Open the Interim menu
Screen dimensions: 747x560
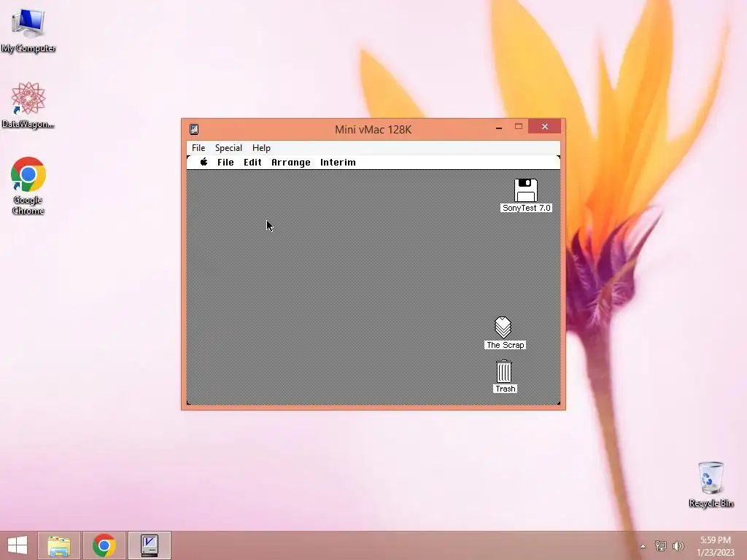(x=338, y=163)
